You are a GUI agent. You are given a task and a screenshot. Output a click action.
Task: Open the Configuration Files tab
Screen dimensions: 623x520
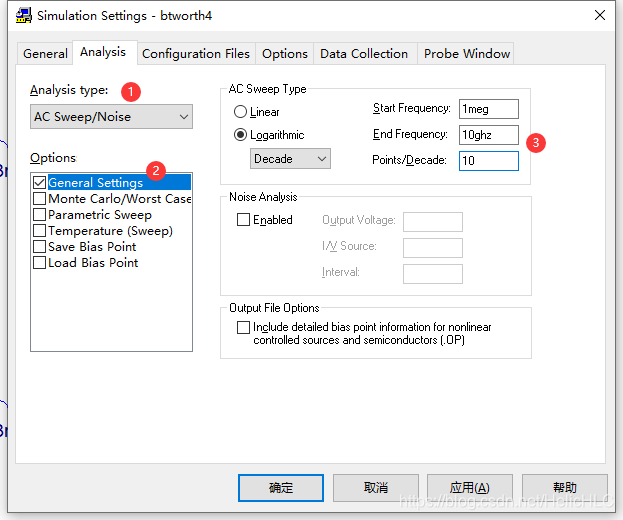point(196,54)
